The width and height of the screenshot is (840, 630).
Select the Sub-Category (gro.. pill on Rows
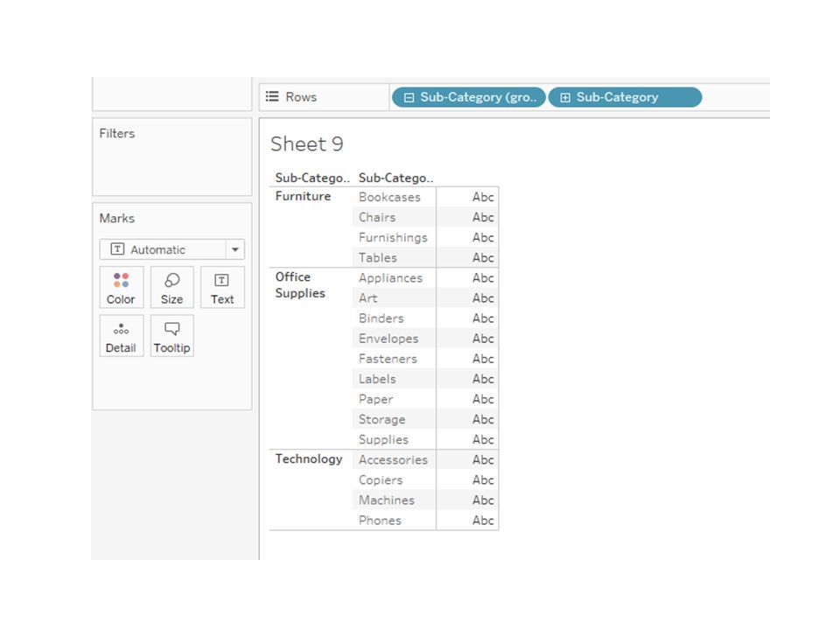tap(469, 97)
